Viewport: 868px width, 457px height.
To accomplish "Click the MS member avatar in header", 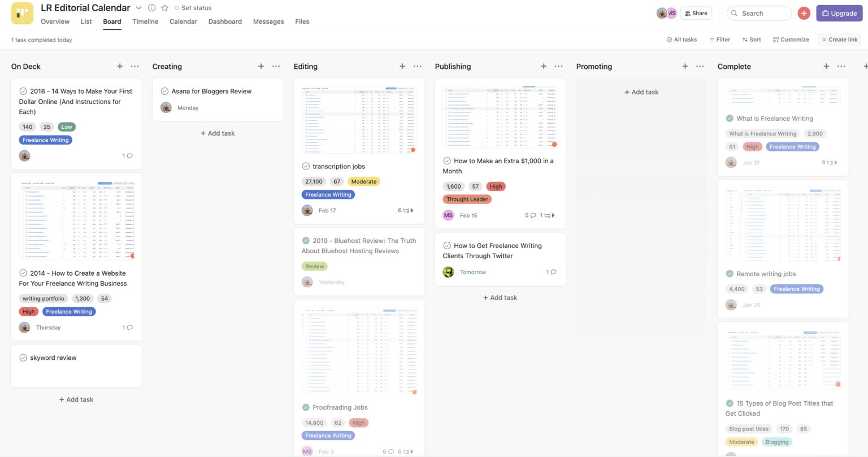I will coord(671,13).
